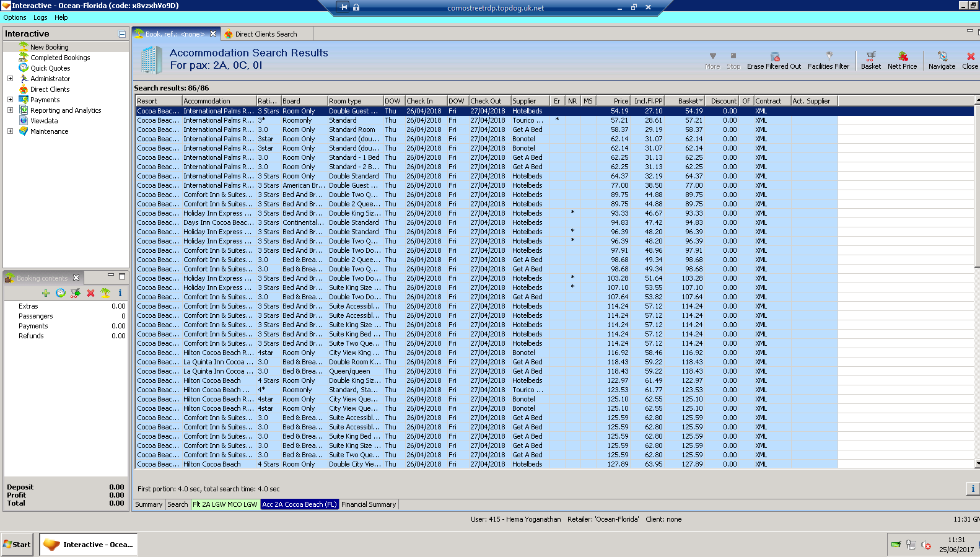Click red X delete icon in Booking contents
Viewport: 980px width, 557px height.
(x=90, y=293)
